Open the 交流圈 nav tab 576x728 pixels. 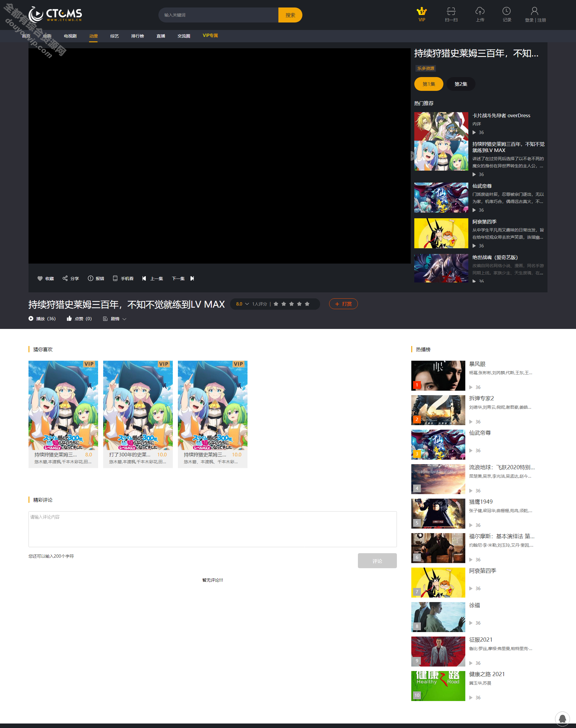[x=184, y=36]
